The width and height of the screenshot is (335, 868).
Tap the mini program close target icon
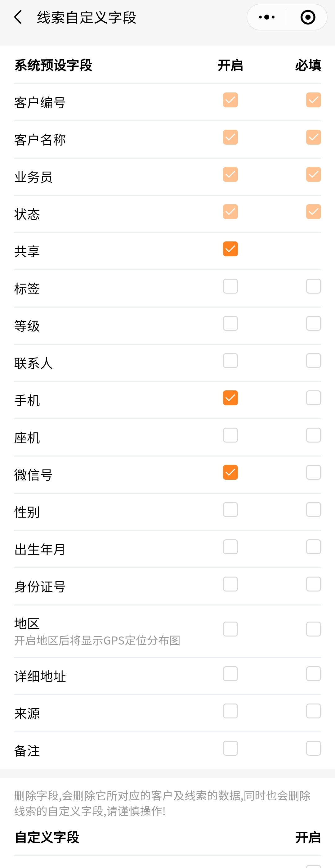tap(308, 17)
